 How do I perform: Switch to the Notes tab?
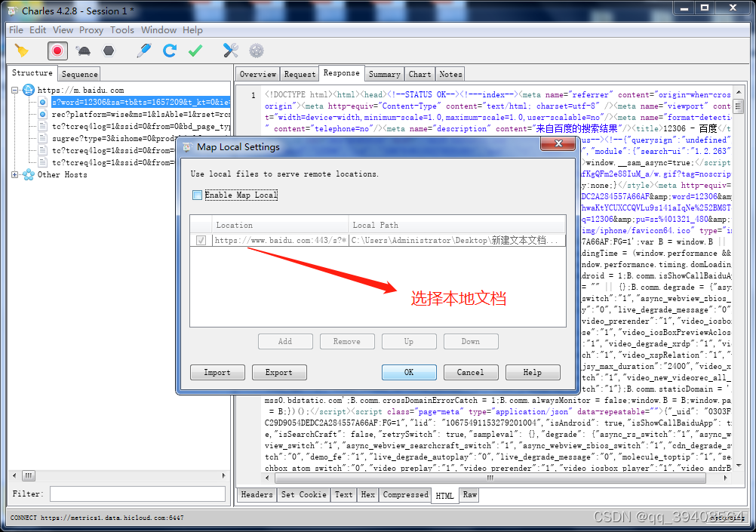(x=450, y=74)
